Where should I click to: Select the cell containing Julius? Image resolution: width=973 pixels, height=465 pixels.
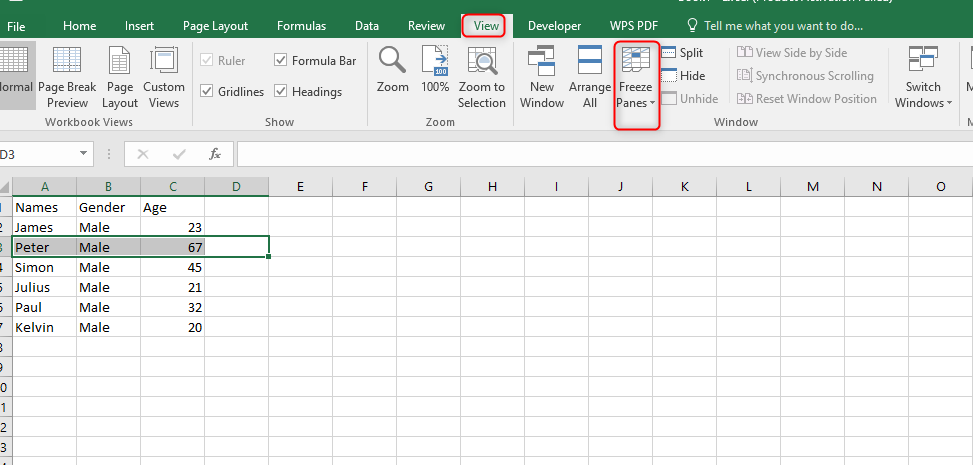(x=45, y=287)
